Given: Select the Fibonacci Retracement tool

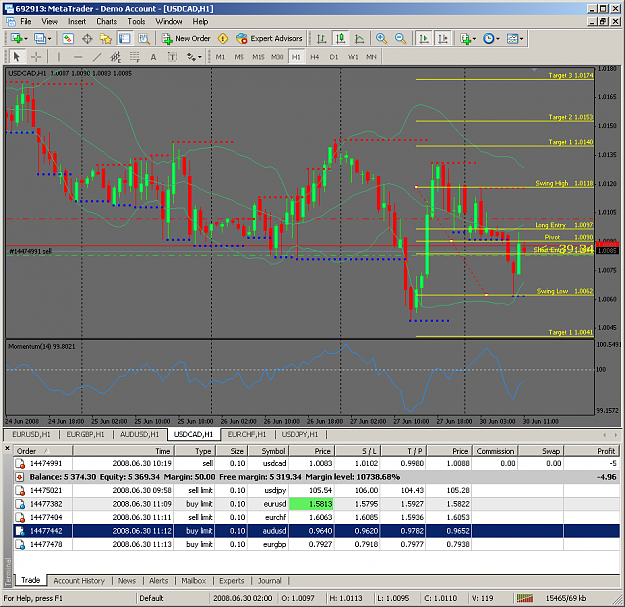Looking at the screenshot, I should [x=135, y=57].
